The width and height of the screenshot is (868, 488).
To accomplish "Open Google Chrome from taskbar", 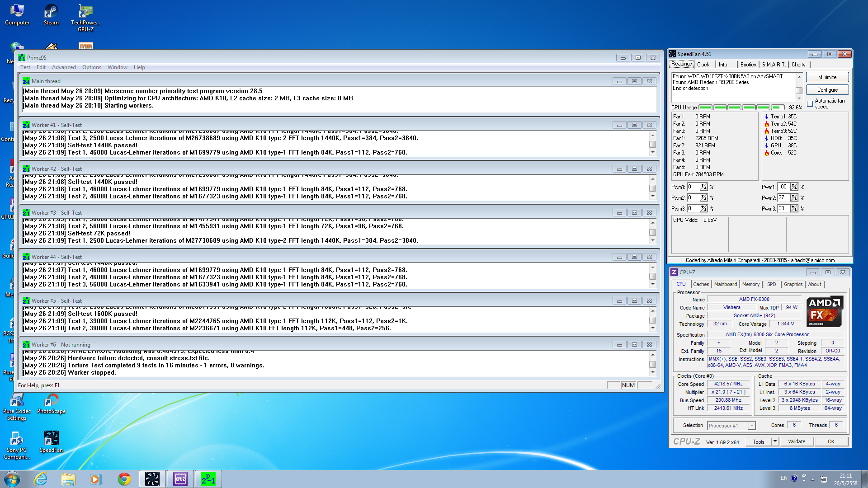I will (x=124, y=479).
